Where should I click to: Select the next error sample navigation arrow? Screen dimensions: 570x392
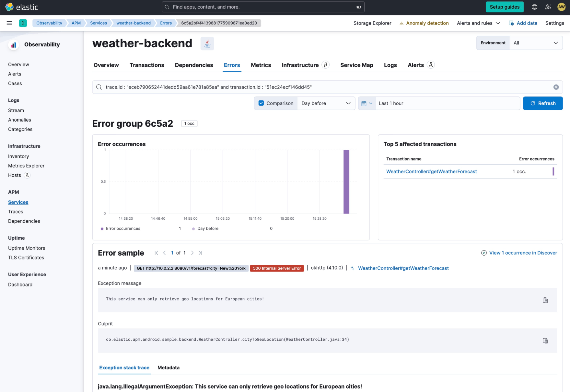click(x=192, y=253)
